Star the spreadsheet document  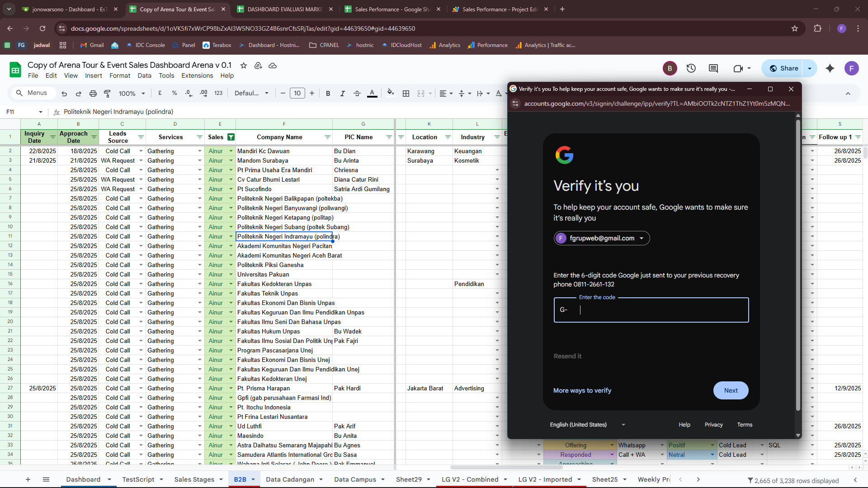[x=244, y=66]
